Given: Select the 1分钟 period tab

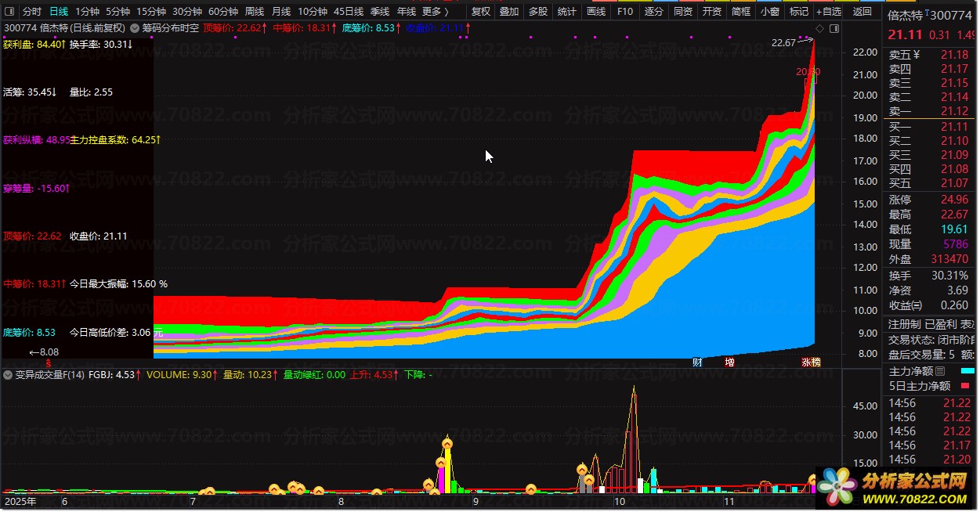Looking at the screenshot, I should tap(87, 12).
